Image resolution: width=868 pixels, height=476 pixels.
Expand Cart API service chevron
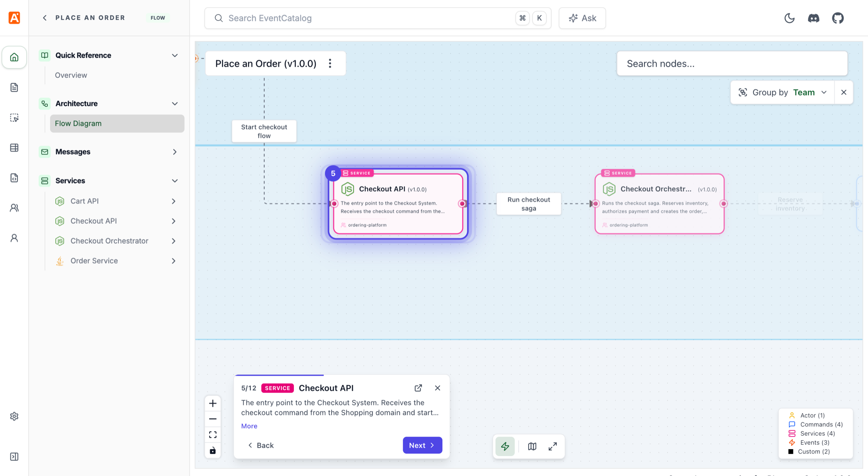pos(174,201)
